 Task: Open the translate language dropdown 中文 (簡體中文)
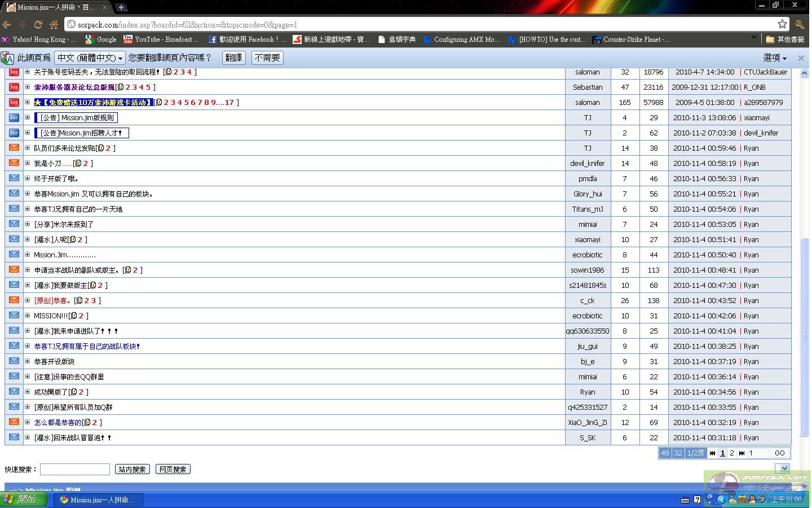click(x=90, y=58)
